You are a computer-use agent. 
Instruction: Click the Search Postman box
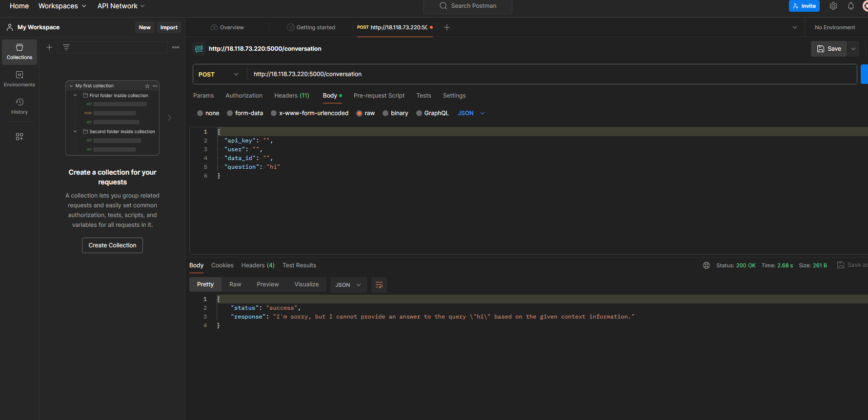pyautogui.click(x=468, y=6)
